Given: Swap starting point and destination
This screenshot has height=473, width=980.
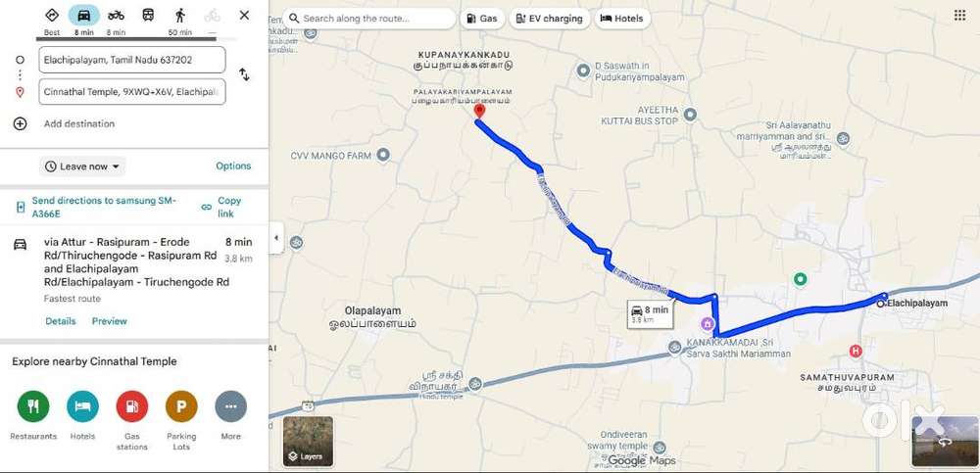Looking at the screenshot, I should 244,75.
